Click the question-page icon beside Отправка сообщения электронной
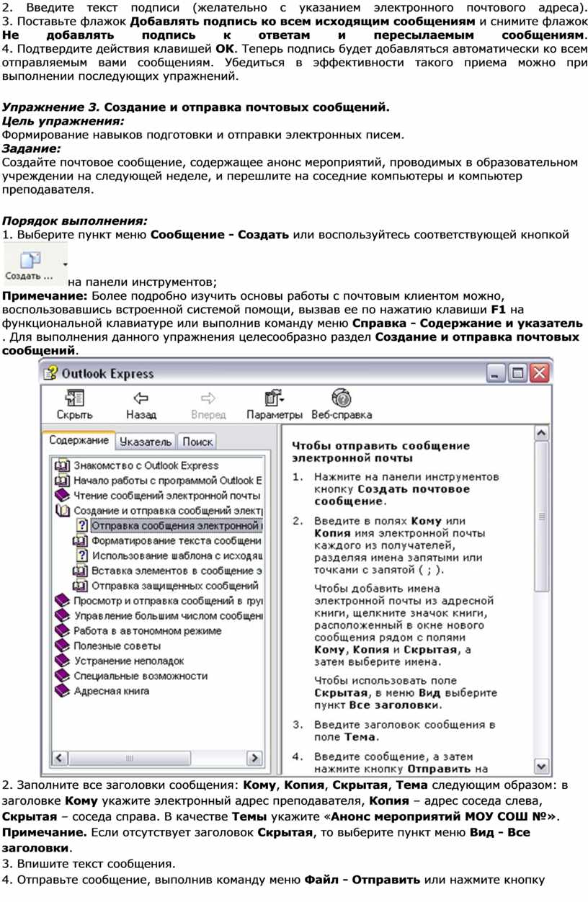Image resolution: width=588 pixels, height=902 pixels. [81, 526]
